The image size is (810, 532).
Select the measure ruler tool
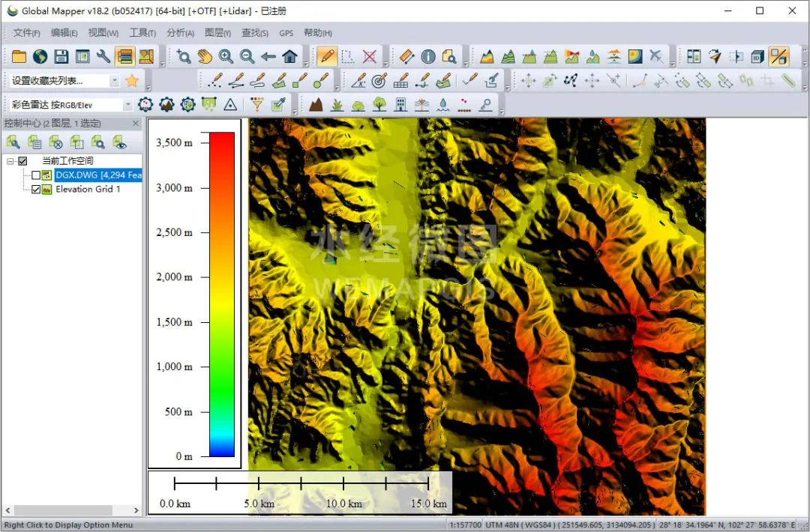406,56
